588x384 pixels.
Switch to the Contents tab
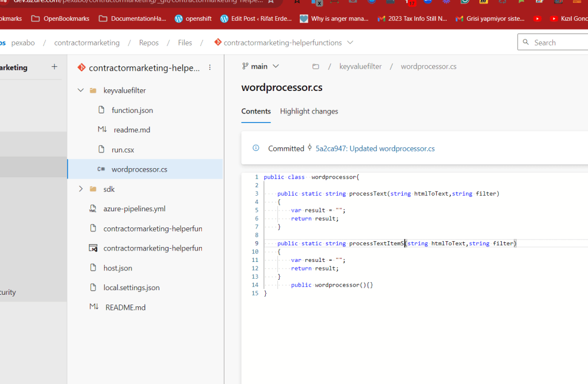[256, 111]
